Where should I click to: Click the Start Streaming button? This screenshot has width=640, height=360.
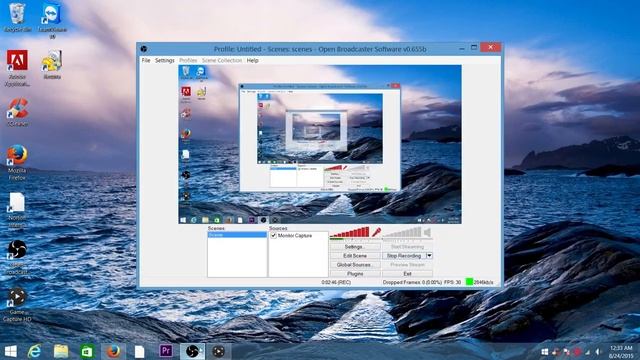point(407,247)
